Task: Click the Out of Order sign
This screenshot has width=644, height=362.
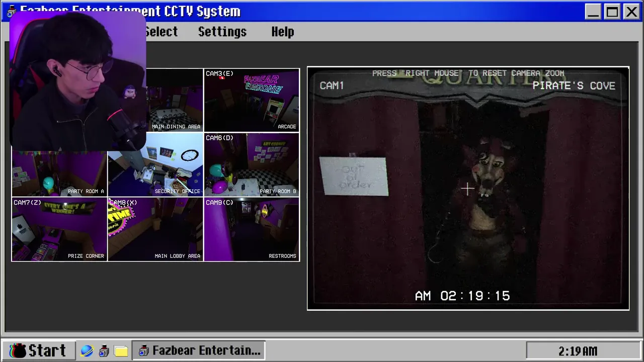Action: coord(354,176)
